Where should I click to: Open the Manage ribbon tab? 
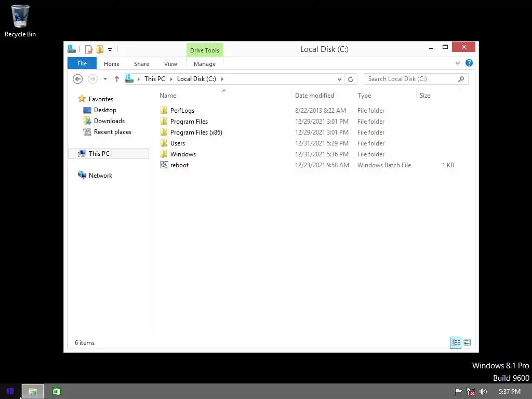pyautogui.click(x=205, y=64)
